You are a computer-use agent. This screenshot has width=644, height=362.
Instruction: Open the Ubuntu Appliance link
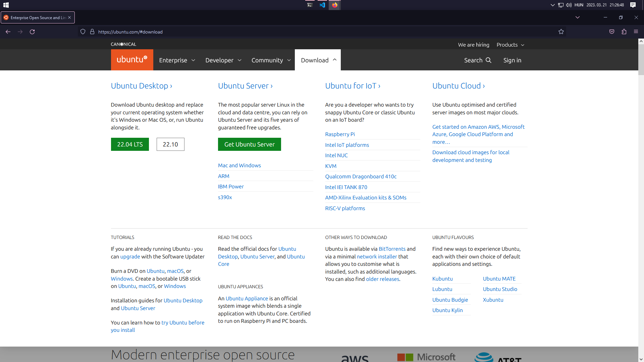[x=247, y=299]
